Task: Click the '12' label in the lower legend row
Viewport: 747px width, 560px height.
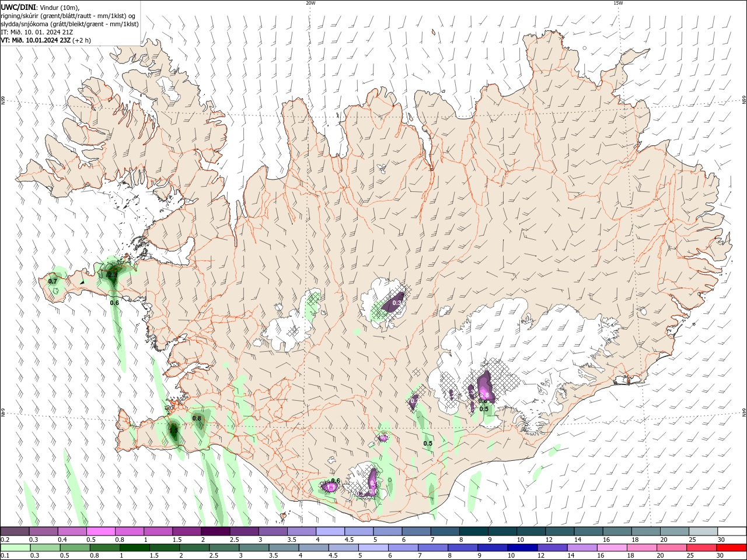Action: point(541,556)
